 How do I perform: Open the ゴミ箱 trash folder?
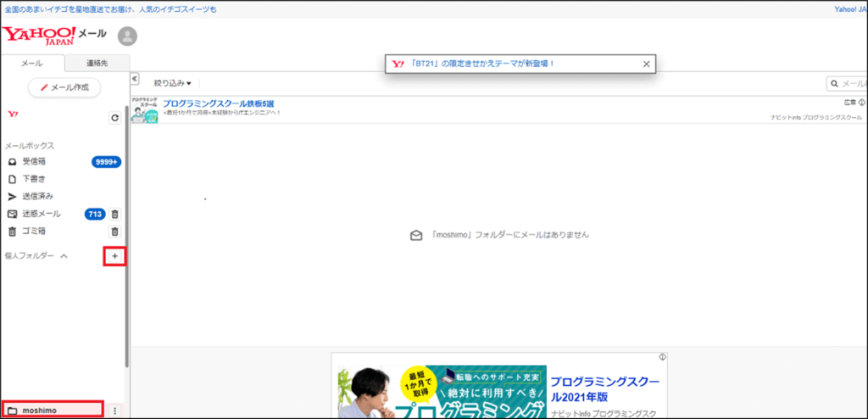(34, 231)
